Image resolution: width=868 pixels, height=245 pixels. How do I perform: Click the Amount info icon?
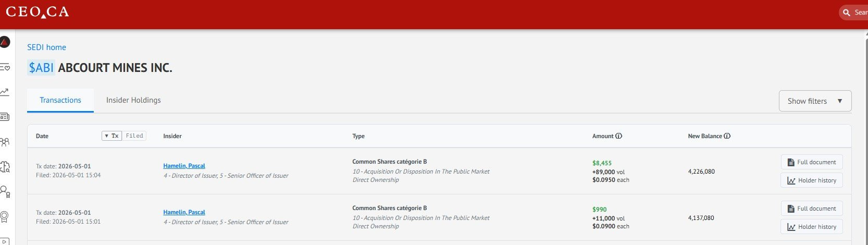(618, 136)
